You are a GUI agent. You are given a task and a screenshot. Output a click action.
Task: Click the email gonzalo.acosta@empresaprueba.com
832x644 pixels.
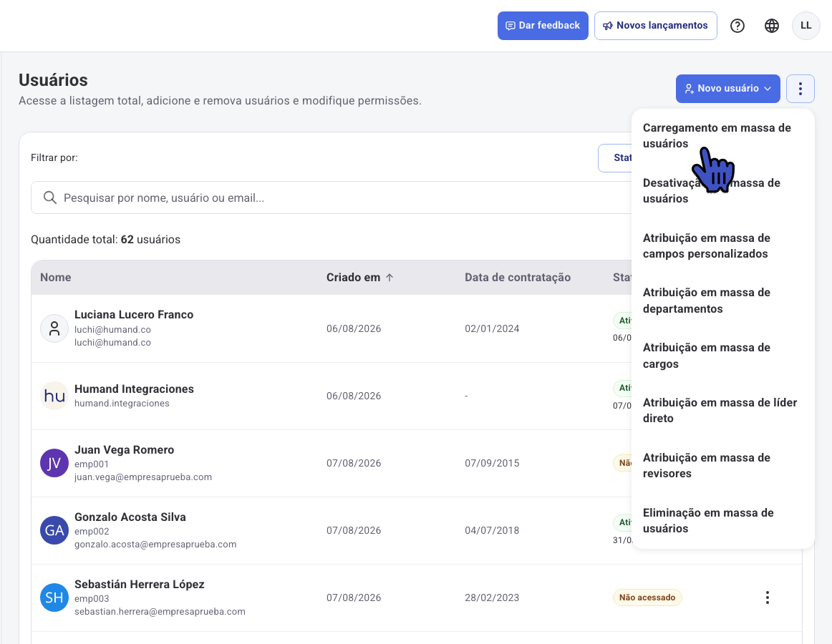tap(155, 545)
